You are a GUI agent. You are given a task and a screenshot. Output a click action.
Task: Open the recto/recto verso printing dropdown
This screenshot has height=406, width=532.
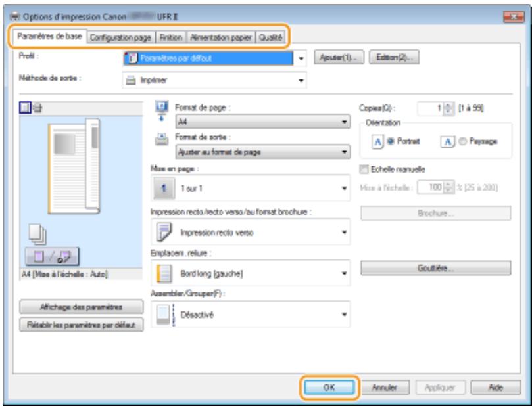pyautogui.click(x=251, y=232)
